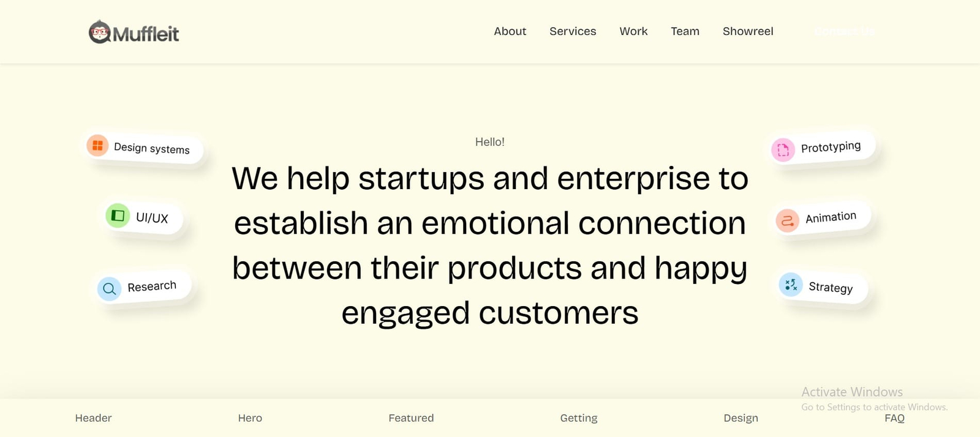Click the orange Animation path icon
This screenshot has height=437, width=980.
(788, 220)
